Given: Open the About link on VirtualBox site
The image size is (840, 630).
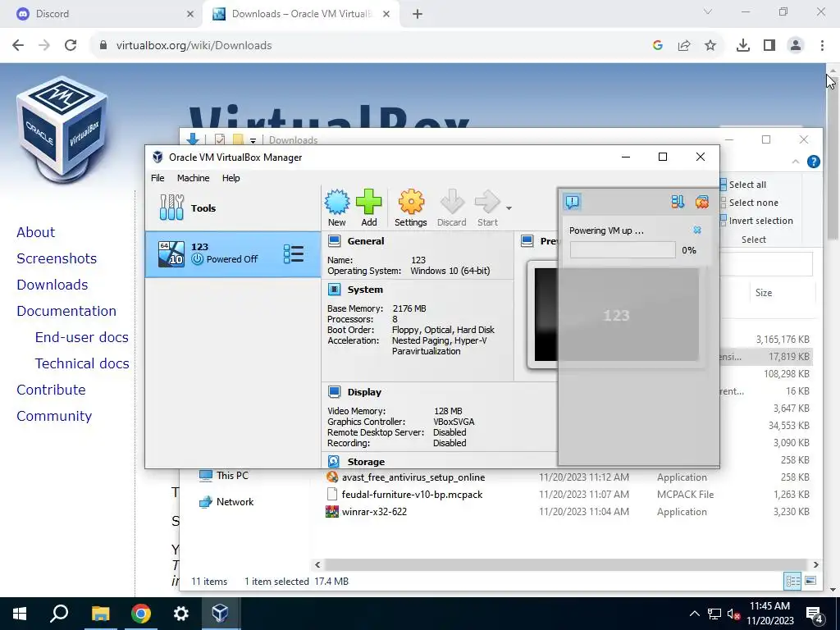Looking at the screenshot, I should [36, 232].
